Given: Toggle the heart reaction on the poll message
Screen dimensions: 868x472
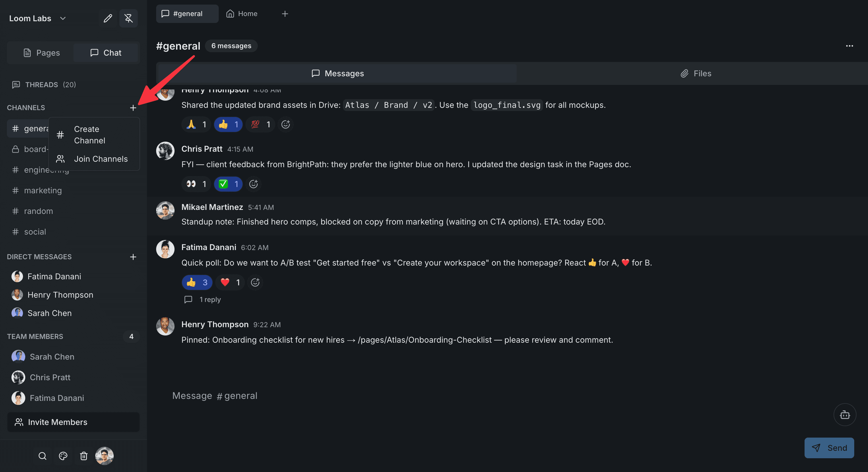Looking at the screenshot, I should pyautogui.click(x=230, y=282).
